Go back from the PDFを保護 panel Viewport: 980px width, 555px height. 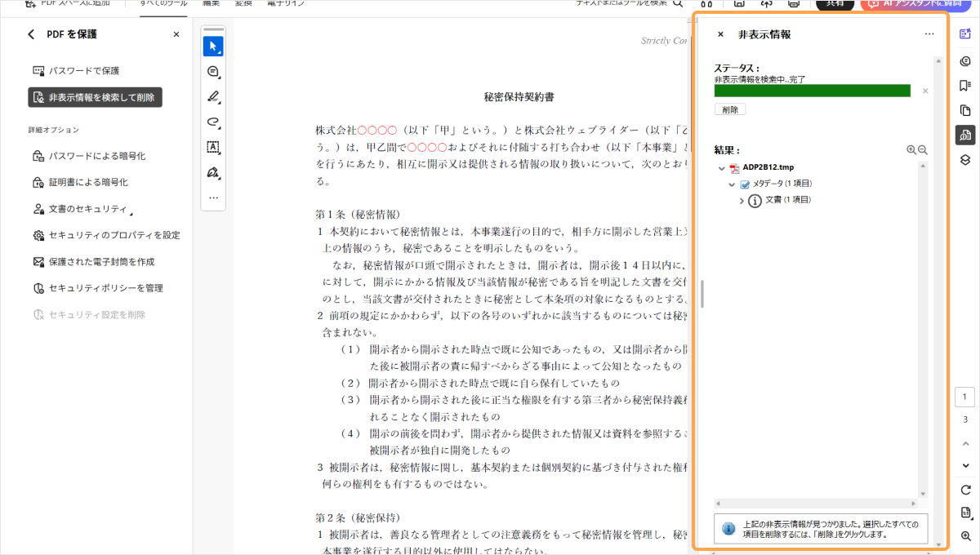point(31,34)
